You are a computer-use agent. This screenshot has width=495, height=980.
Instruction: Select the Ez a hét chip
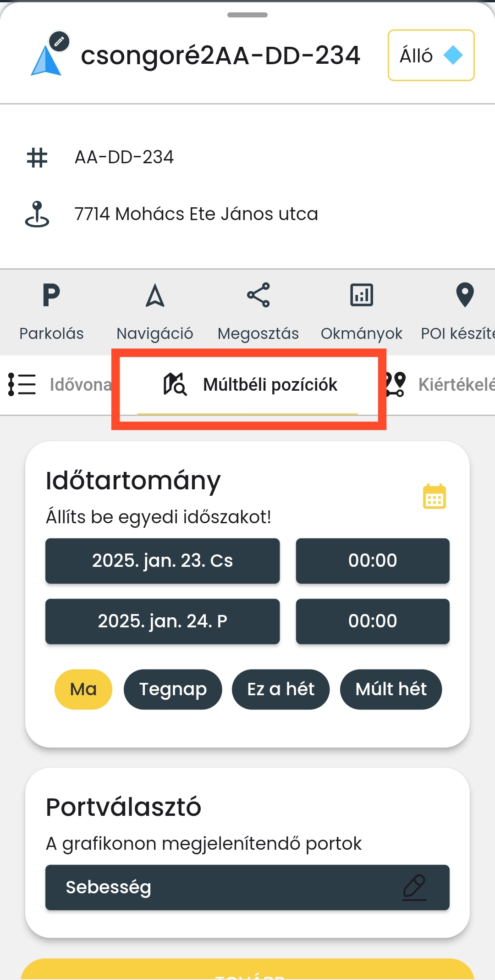pyautogui.click(x=280, y=689)
